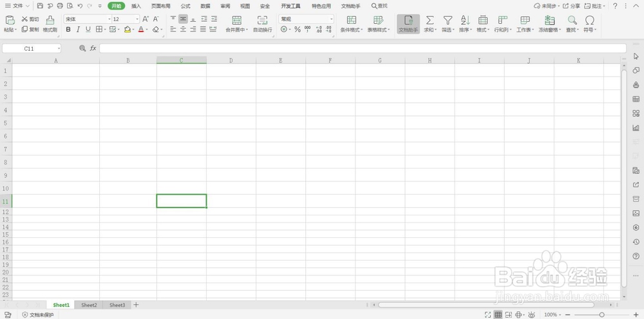Toggle Italic formatting
Screen dimensions: 644x319
(78, 30)
